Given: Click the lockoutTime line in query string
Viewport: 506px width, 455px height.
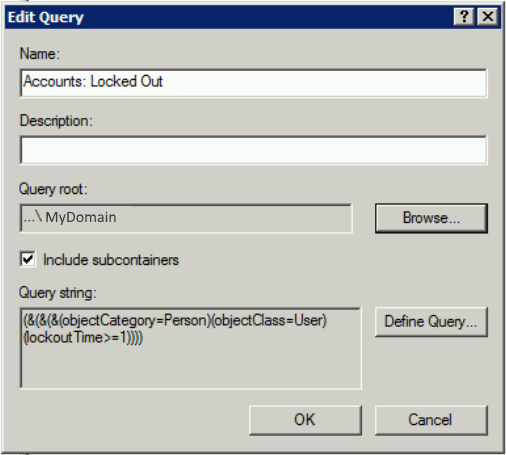Looking at the screenshot, I should pos(83,337).
